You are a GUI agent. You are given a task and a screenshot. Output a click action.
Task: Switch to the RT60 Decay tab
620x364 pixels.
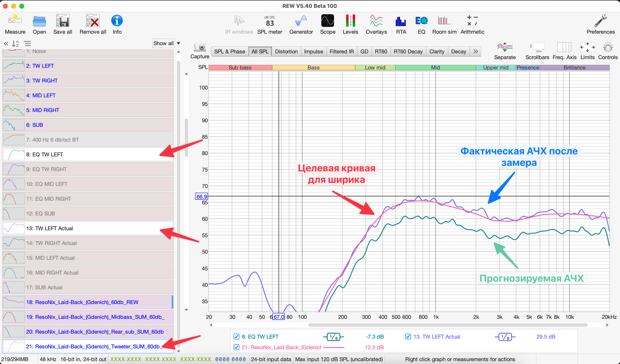(408, 51)
